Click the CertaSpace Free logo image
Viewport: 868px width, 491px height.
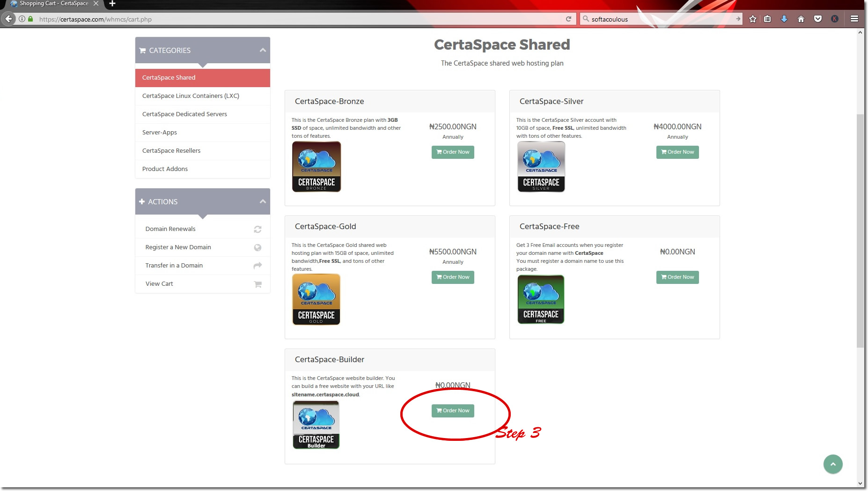[541, 299]
